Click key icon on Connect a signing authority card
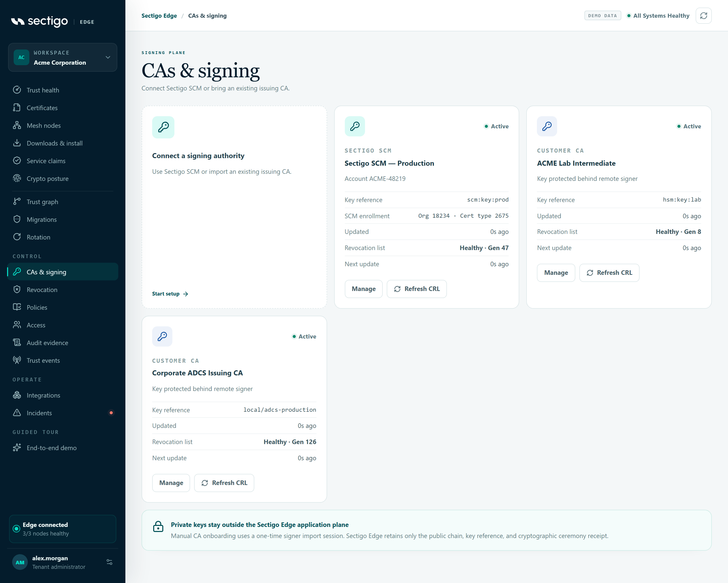This screenshot has width=728, height=583. (x=163, y=127)
